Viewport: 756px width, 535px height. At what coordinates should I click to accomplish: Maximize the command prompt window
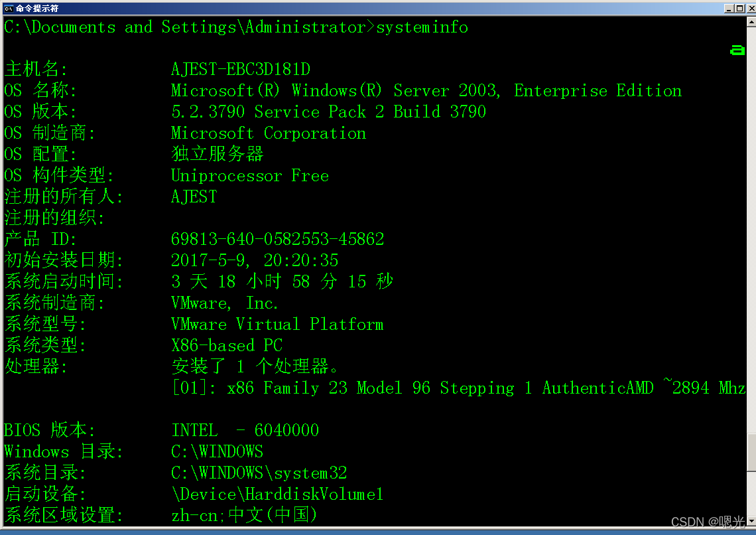(x=739, y=8)
